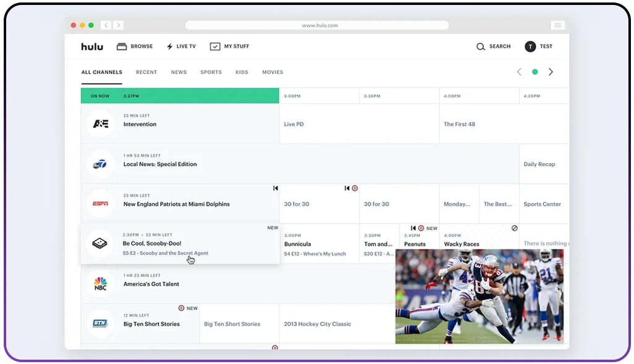Switch to the MOVIES tab
Screen dimensions: 634x364
pyautogui.click(x=273, y=72)
